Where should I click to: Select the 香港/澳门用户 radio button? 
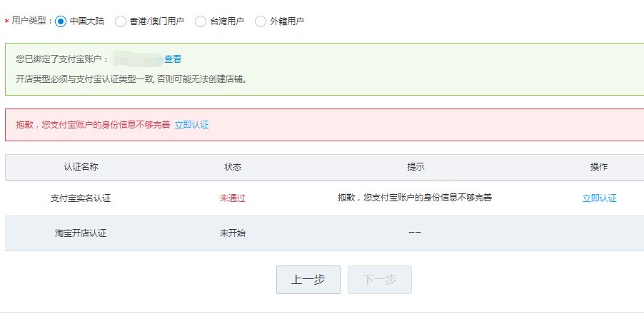point(121,21)
